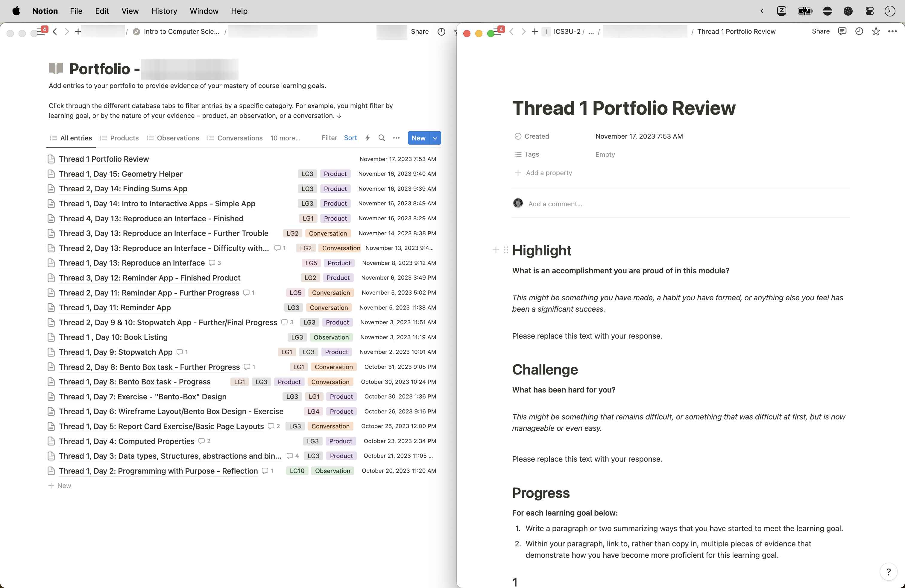Open the Thread 1, Day 15: Geometry Helper entry
This screenshot has width=905, height=588.
121,174
